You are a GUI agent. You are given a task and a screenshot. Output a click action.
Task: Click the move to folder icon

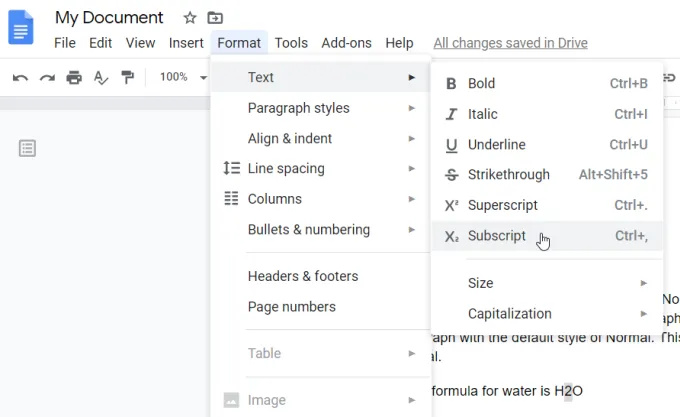215,18
